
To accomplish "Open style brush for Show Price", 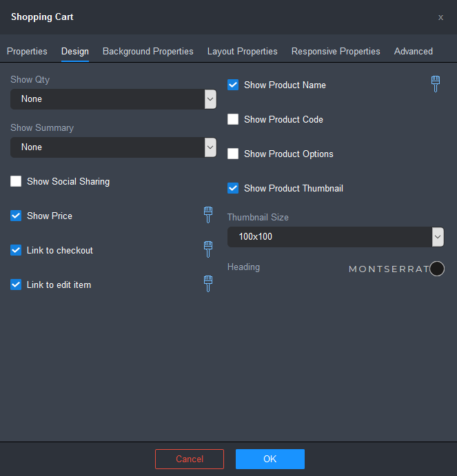I will (x=208, y=215).
